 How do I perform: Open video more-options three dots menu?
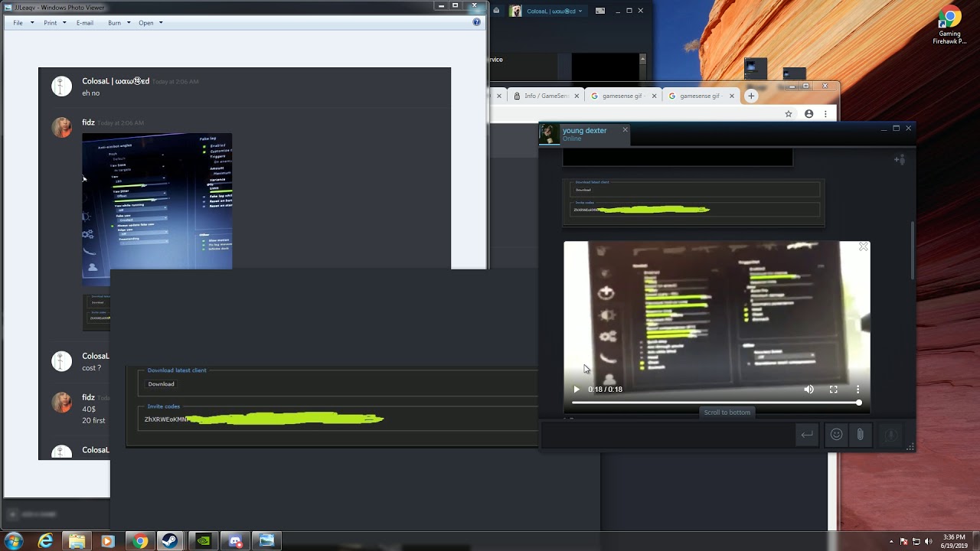point(857,390)
